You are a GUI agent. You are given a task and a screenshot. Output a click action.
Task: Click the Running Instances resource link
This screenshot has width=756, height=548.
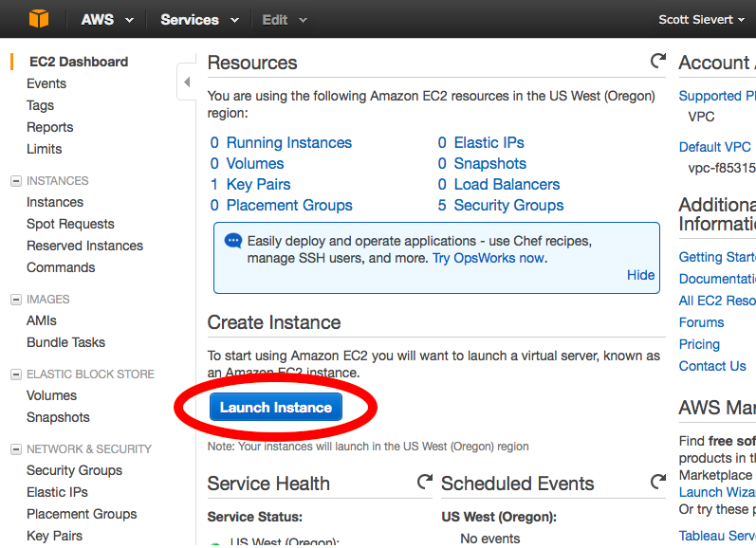[x=288, y=142]
